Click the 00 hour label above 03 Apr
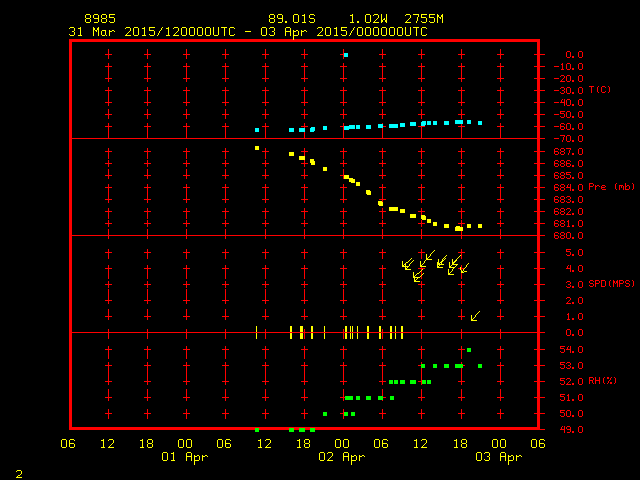The height and width of the screenshot is (480, 640). [x=499, y=444]
